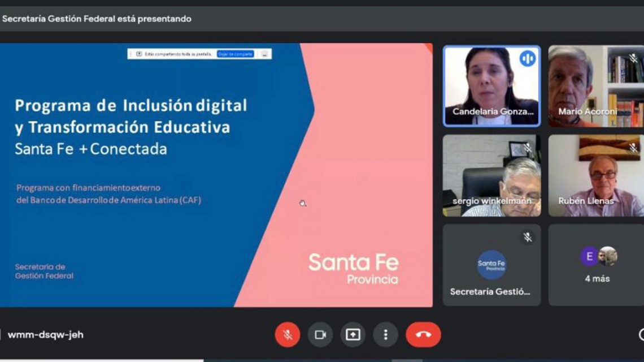Click muted mic icon on Mario Acoroni tile
The width and height of the screenshot is (644, 362).
coord(633,58)
